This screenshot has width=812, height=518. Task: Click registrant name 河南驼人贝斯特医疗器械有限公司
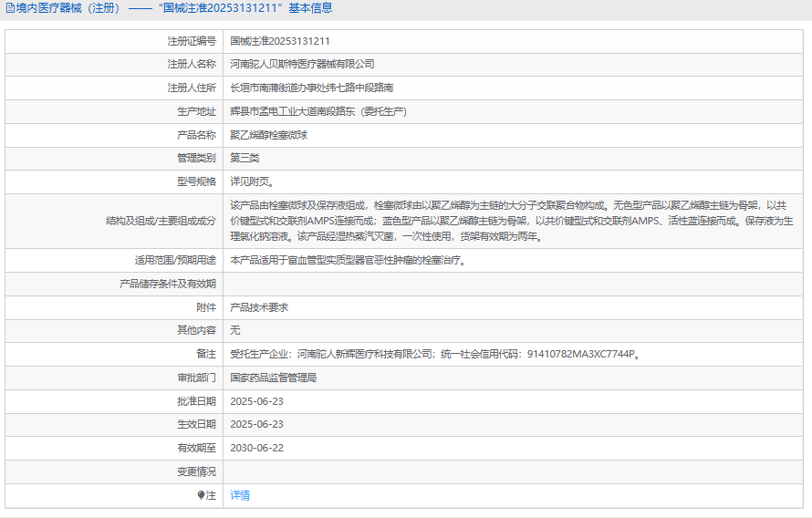point(302,64)
